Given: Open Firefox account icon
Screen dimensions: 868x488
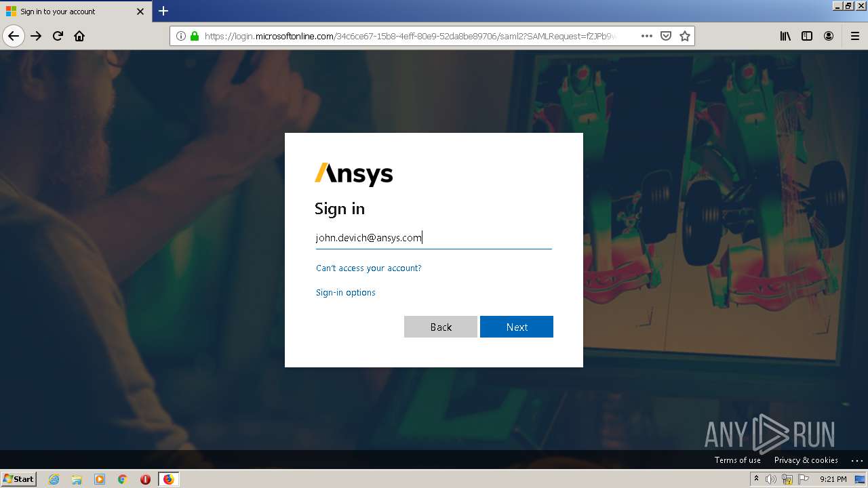Looking at the screenshot, I should (x=829, y=36).
